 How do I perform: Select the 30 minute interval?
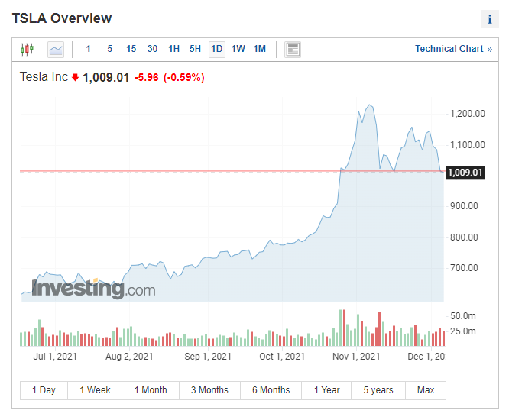pos(152,49)
